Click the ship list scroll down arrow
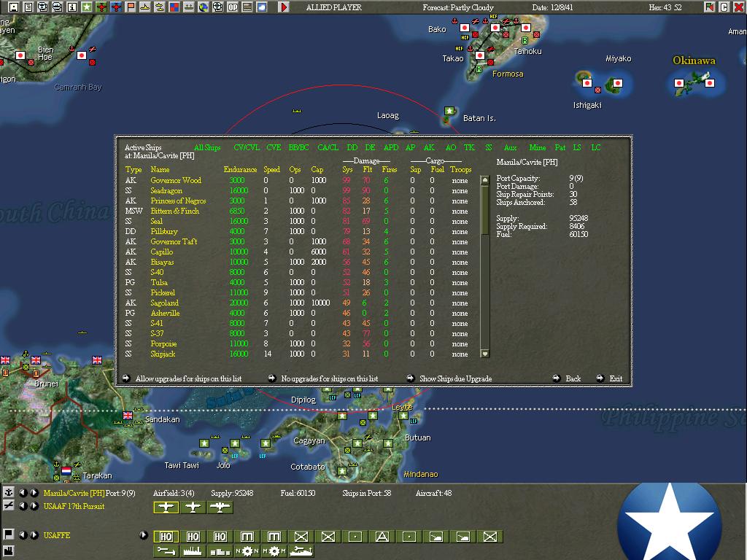Screen dimensions: 747x560 click(485, 354)
